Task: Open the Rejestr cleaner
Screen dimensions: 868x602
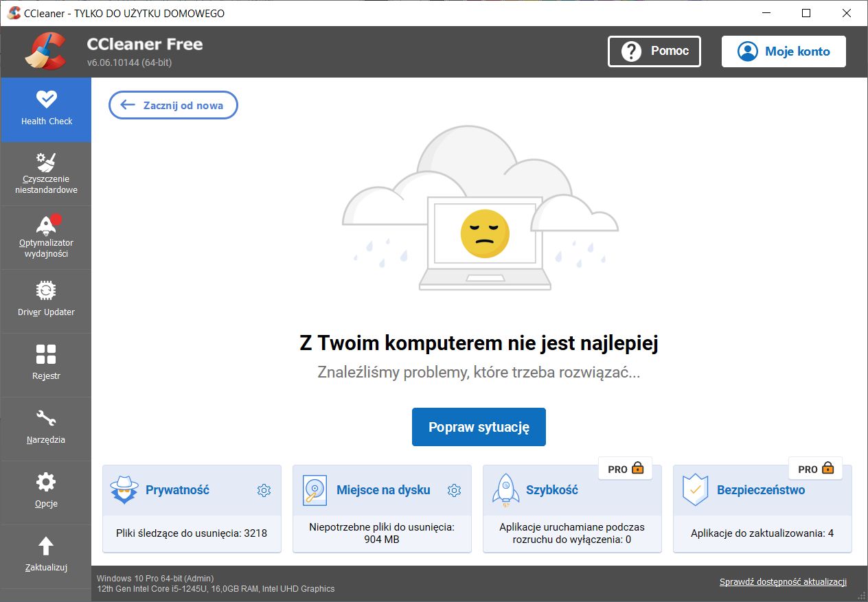Action: 46,364
